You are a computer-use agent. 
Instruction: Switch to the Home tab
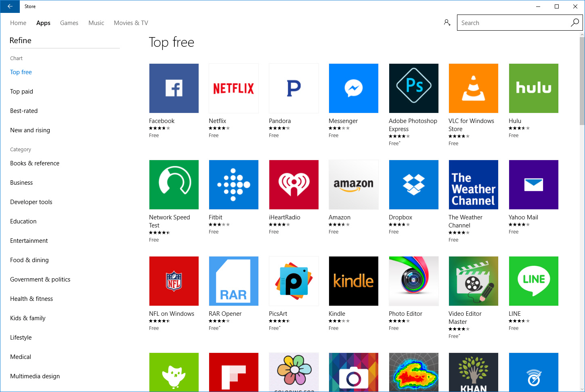[18, 23]
